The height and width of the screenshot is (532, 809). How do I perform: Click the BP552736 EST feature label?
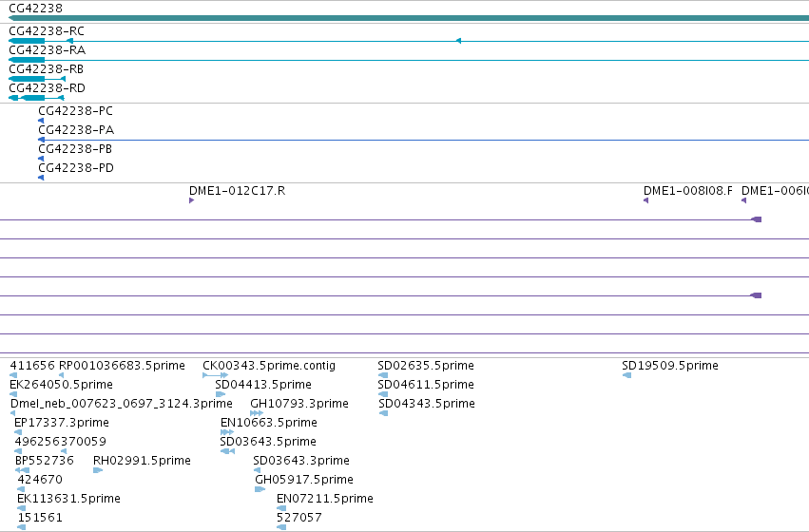(45, 461)
